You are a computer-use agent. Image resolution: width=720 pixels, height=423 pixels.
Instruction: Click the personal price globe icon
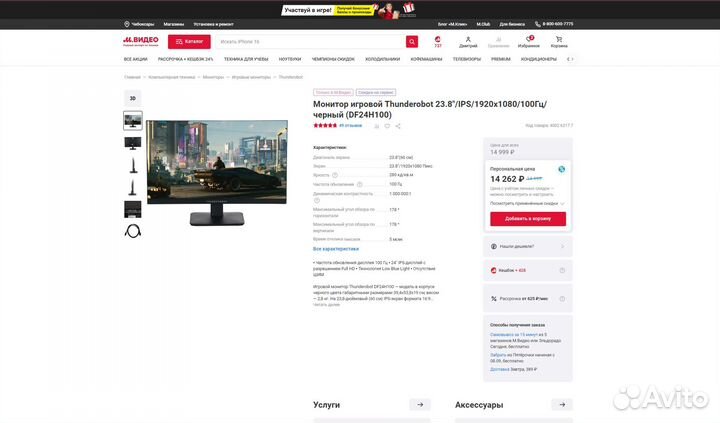coord(561,169)
